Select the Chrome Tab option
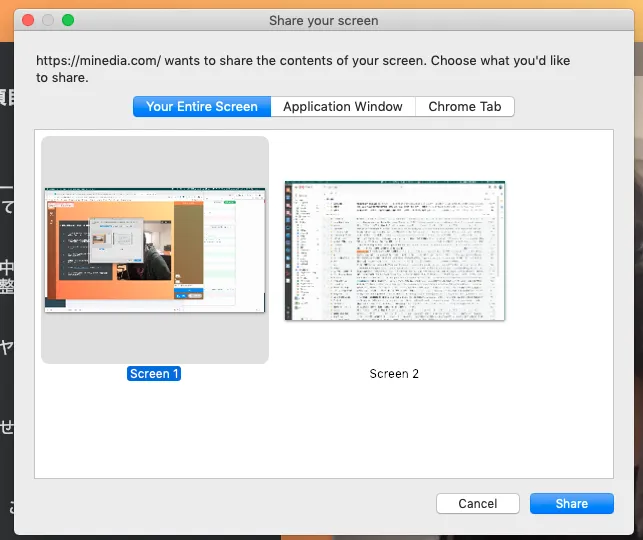 pyautogui.click(x=464, y=106)
